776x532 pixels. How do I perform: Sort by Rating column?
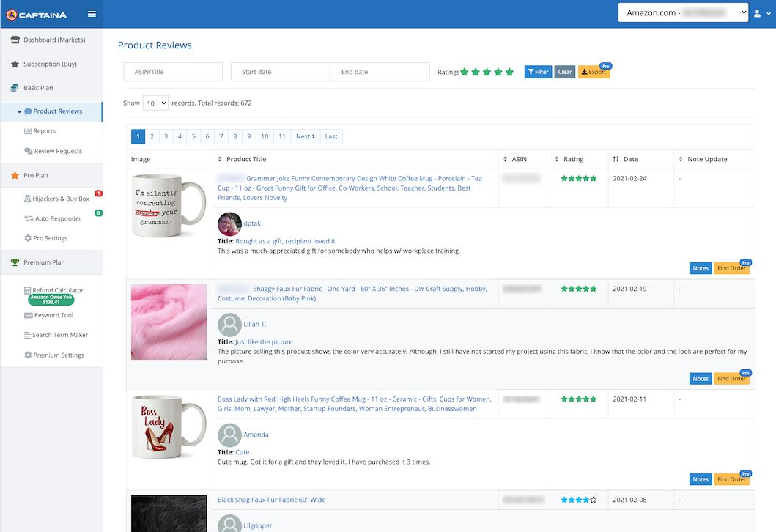569,159
